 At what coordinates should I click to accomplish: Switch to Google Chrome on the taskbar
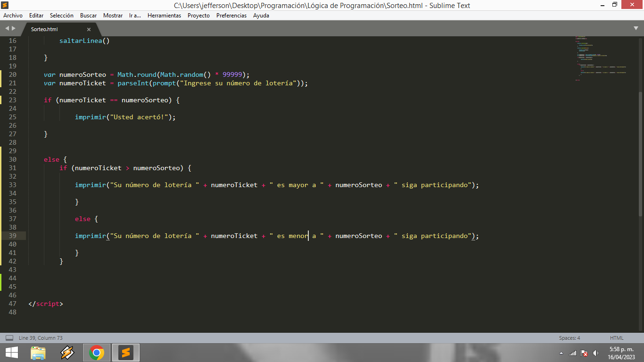point(97,353)
